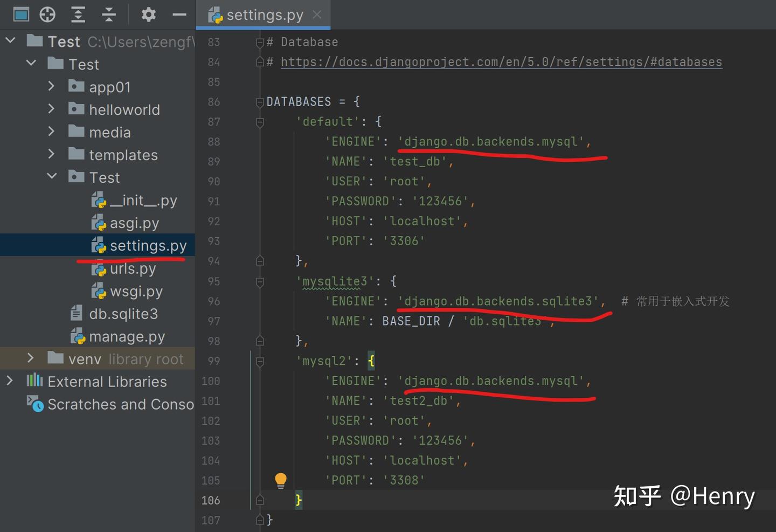Image resolution: width=776 pixels, height=532 pixels.
Task: Select manage.py file in project tree
Action: coord(127,336)
